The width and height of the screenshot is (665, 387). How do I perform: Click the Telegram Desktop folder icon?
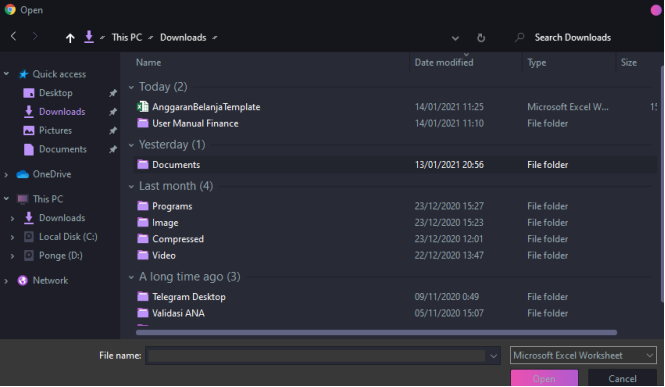(x=143, y=296)
